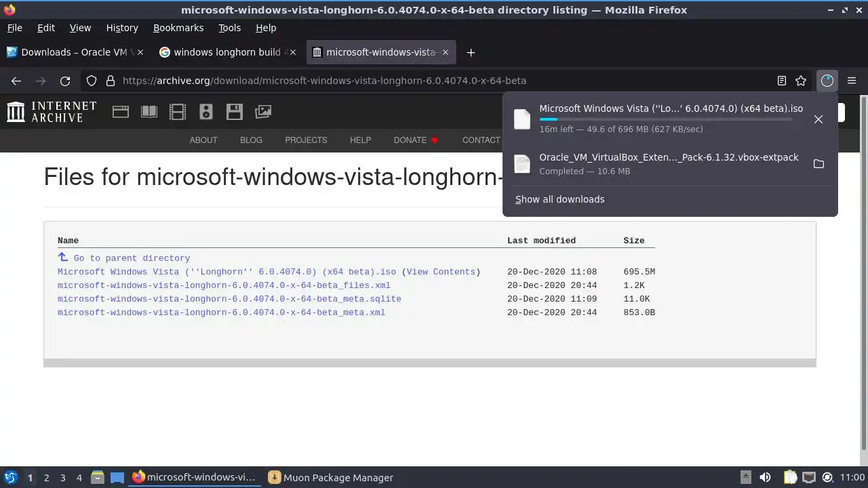Open the CONTACT navigation link

pos(481,140)
